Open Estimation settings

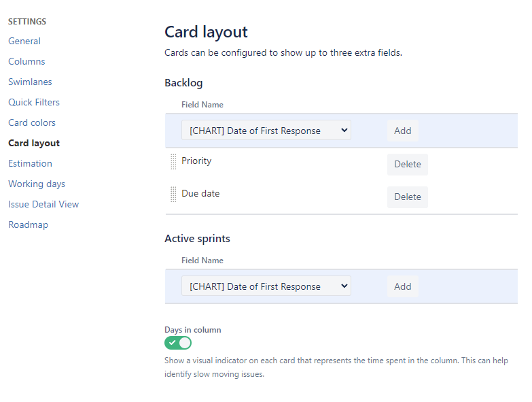click(30, 163)
